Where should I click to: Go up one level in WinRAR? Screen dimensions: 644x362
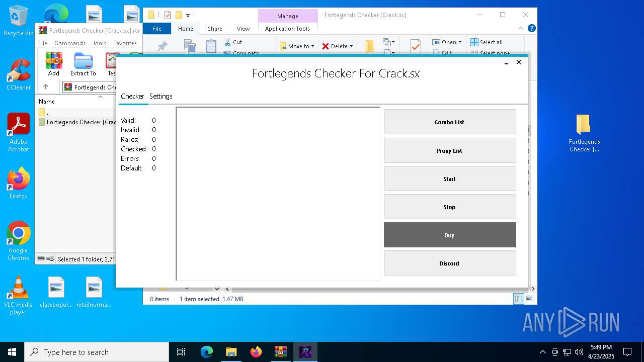pyautogui.click(x=46, y=87)
